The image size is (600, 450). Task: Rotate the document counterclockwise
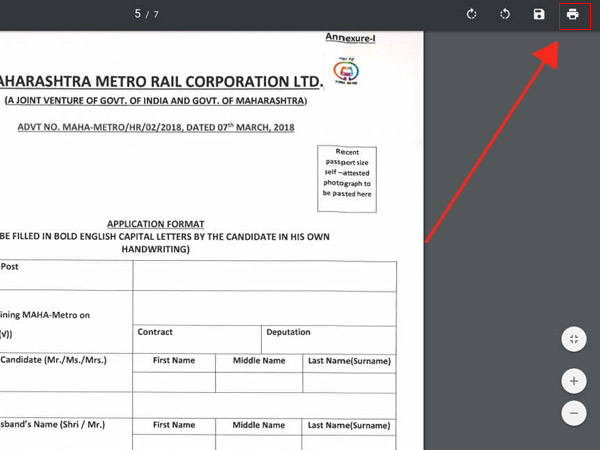(x=505, y=15)
